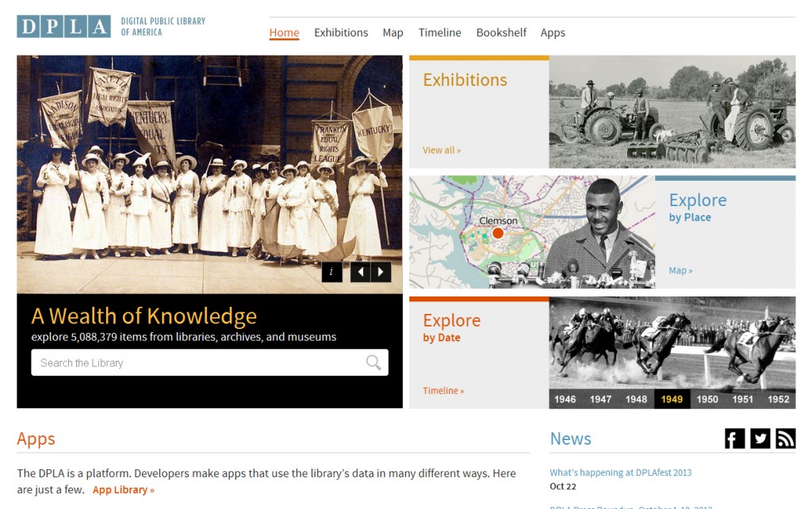Click the Explore by Place heading
Screen dimensions: 812x509
(x=698, y=207)
